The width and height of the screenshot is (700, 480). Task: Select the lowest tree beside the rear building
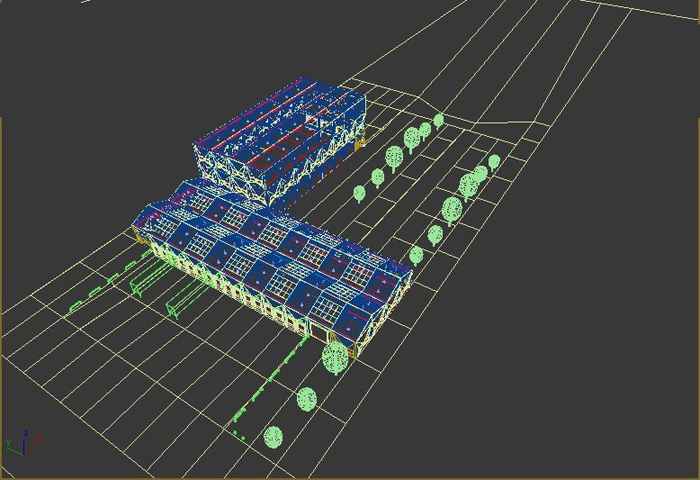360,193
